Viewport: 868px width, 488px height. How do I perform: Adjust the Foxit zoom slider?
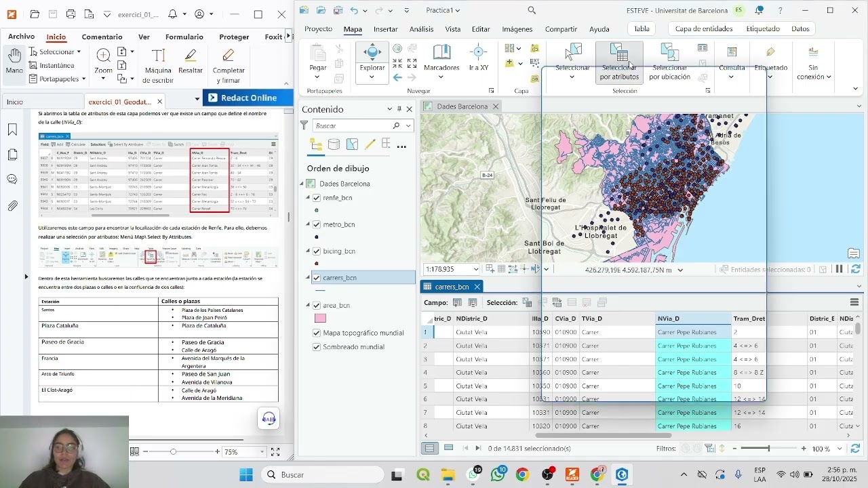(174, 451)
